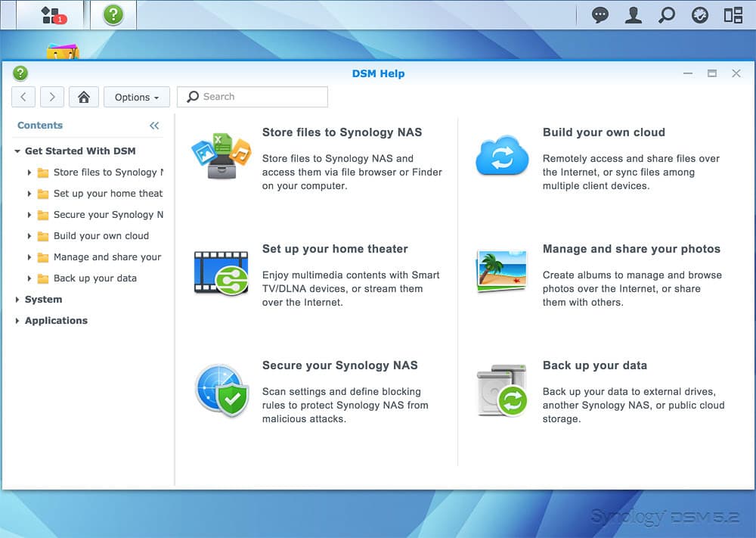Click the Build your own cloud icon

click(502, 155)
